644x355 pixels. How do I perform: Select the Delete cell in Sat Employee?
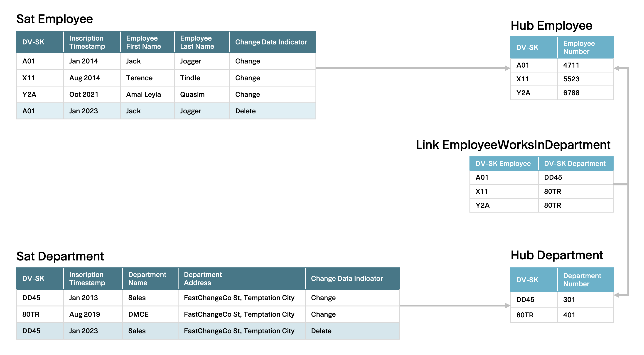[245, 111]
